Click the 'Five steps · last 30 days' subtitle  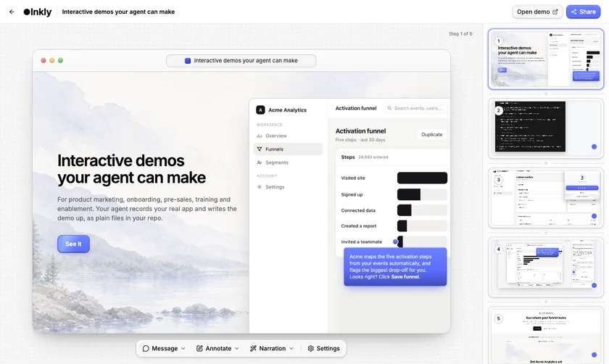[x=360, y=140]
